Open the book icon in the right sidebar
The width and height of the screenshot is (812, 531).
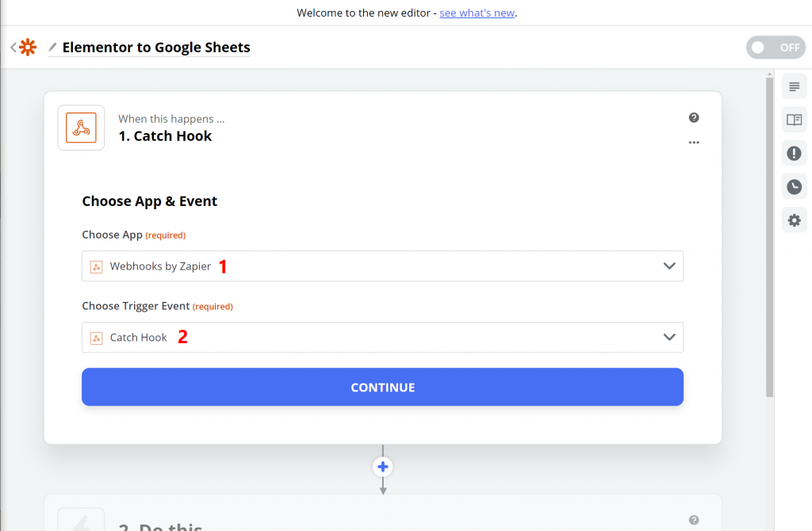point(794,120)
